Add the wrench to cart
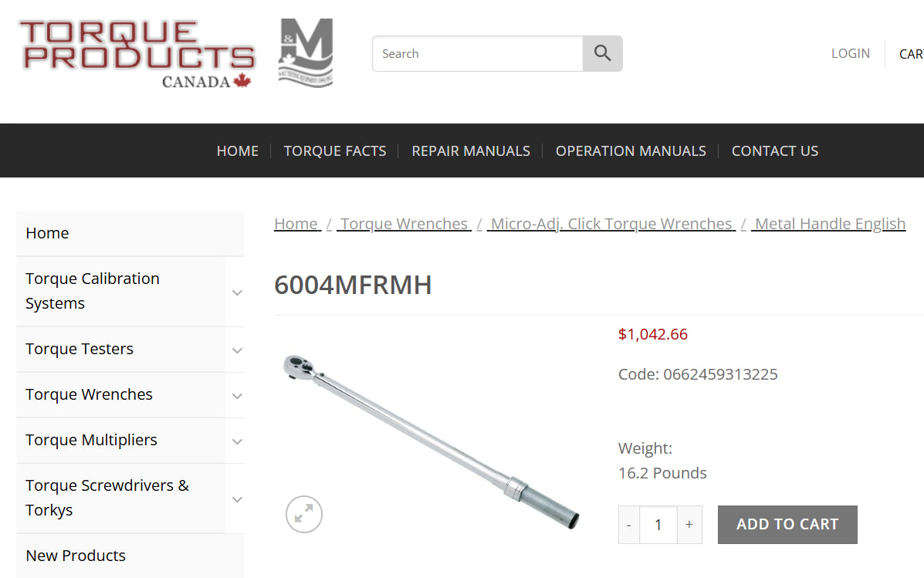The width and height of the screenshot is (924, 578). click(x=787, y=525)
